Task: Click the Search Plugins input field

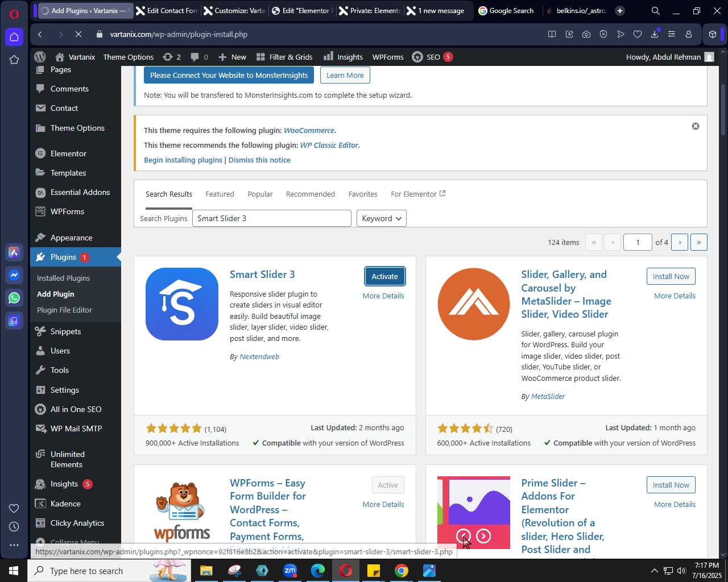Action: 272,218
